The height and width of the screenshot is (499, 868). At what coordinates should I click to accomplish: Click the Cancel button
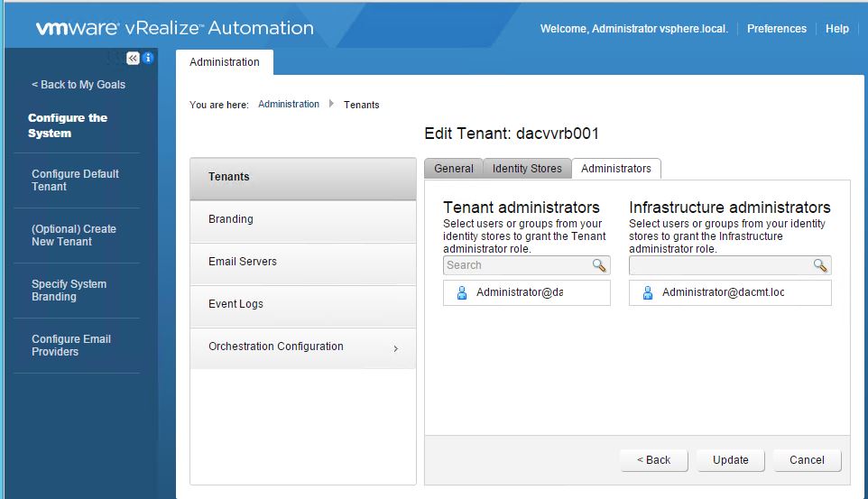(808, 460)
